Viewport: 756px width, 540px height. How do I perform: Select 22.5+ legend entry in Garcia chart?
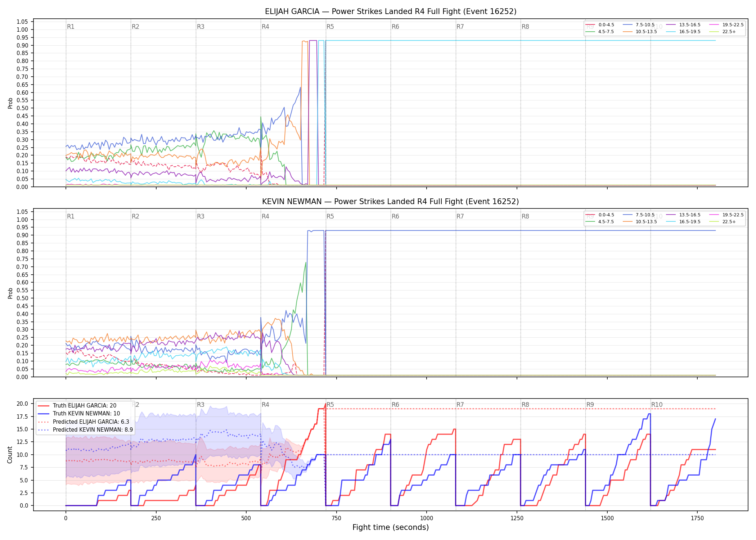pos(723,32)
